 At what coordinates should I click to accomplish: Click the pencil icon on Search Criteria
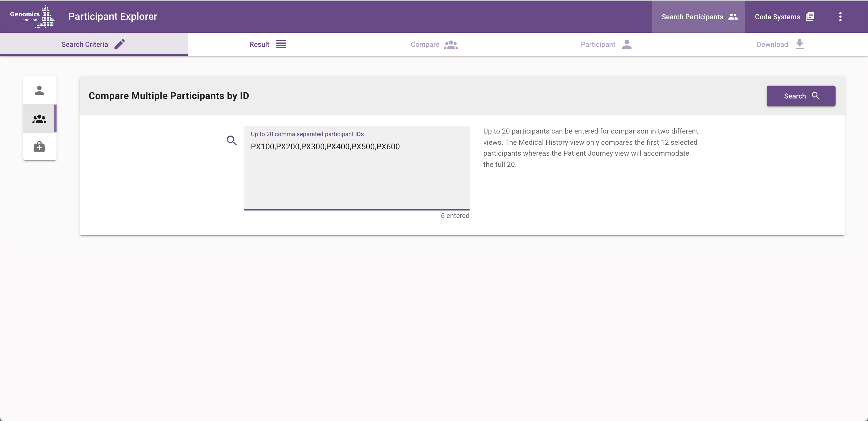pos(120,44)
